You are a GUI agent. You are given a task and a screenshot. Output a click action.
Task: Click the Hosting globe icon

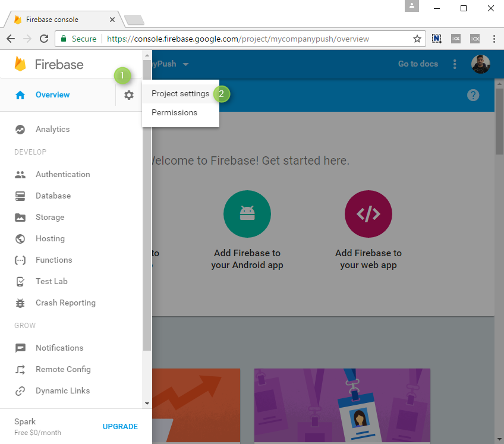pos(20,238)
